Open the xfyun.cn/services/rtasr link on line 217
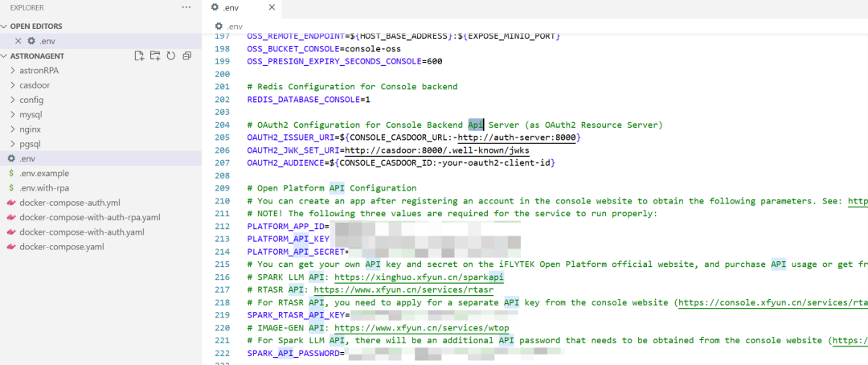The height and width of the screenshot is (365, 868). pos(403,289)
